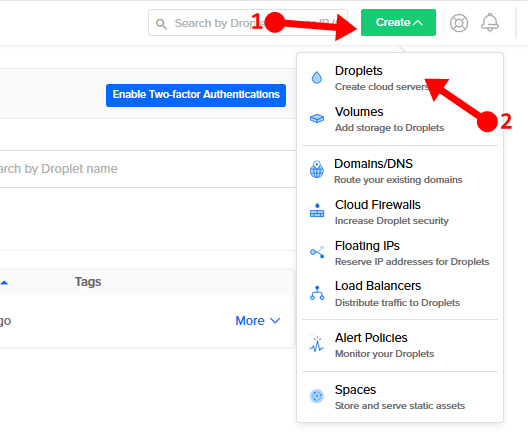Open the support lifebuoy icon
This screenshot has width=528, height=446.
click(x=459, y=23)
